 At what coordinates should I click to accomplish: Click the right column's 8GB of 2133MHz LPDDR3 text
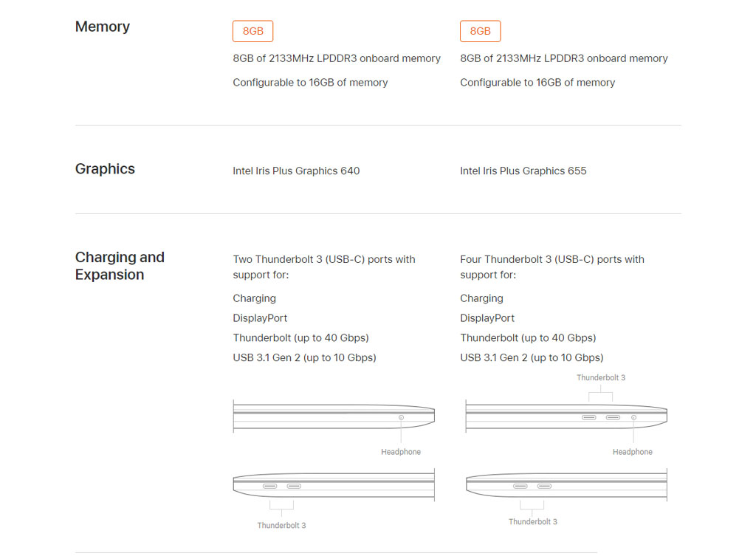tap(563, 58)
